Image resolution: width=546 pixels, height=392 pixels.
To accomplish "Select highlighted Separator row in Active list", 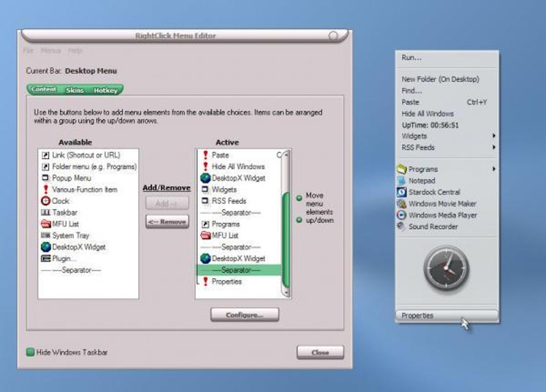I will coord(239,270).
